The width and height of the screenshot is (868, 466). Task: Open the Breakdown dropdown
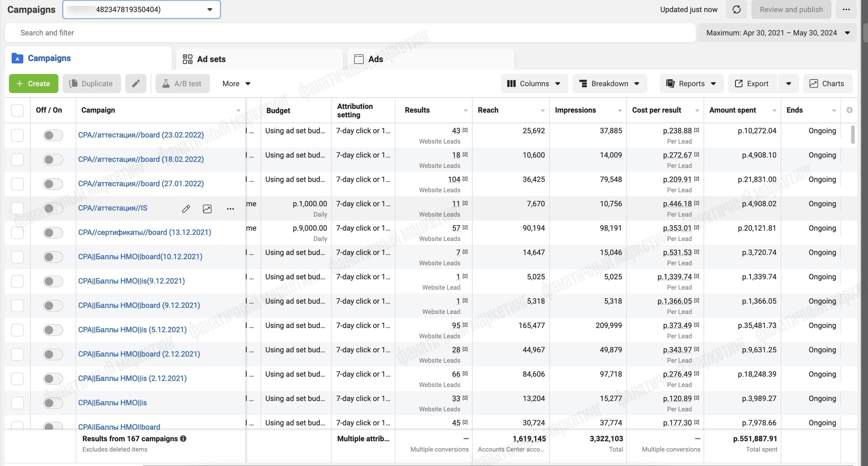[610, 83]
